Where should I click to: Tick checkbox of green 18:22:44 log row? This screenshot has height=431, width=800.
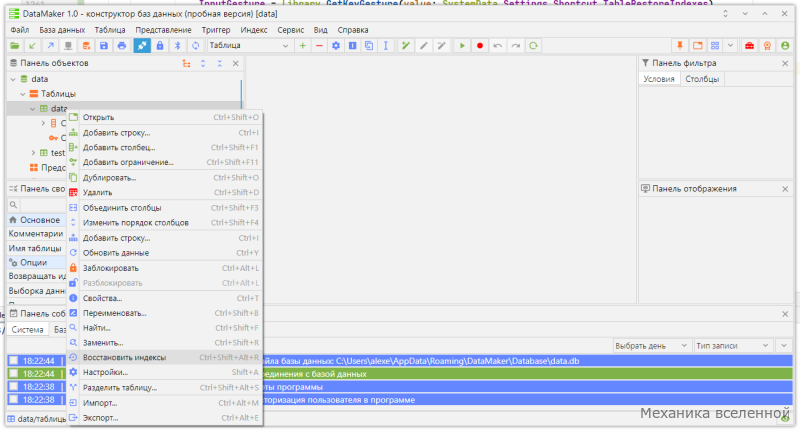(14, 373)
